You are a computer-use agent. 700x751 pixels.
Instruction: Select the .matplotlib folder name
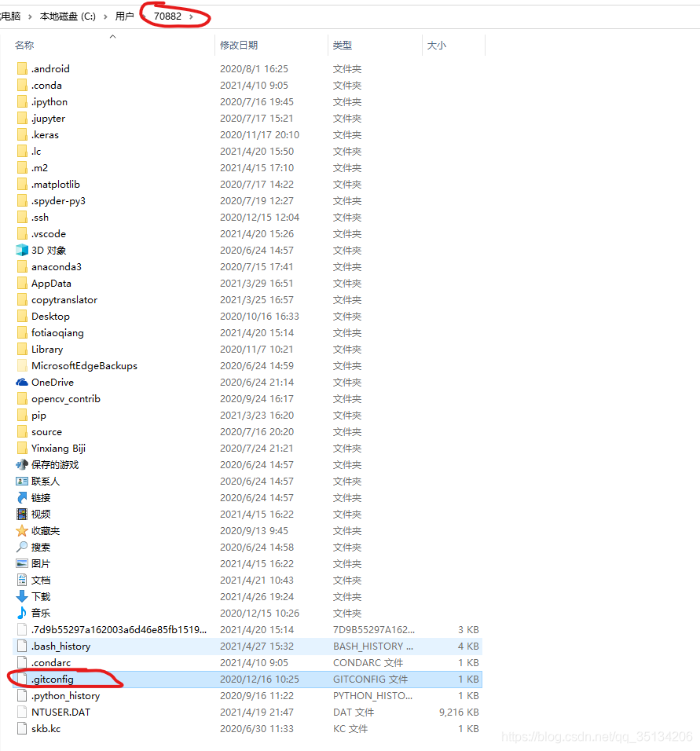click(56, 184)
